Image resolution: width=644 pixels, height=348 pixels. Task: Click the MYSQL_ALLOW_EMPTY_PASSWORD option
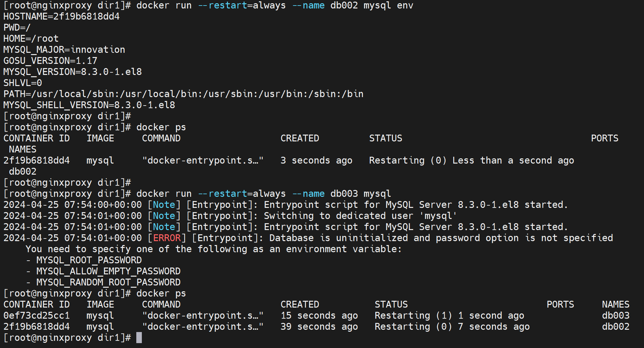coord(108,271)
